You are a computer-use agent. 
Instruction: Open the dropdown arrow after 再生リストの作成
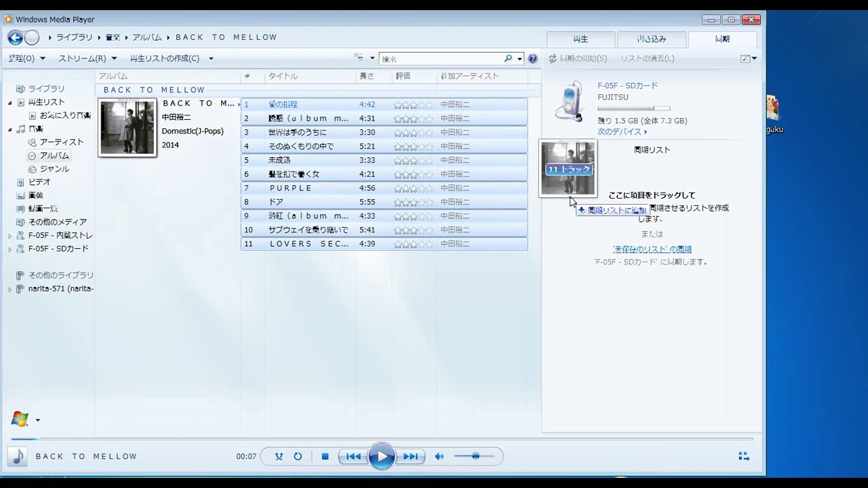pos(211,59)
